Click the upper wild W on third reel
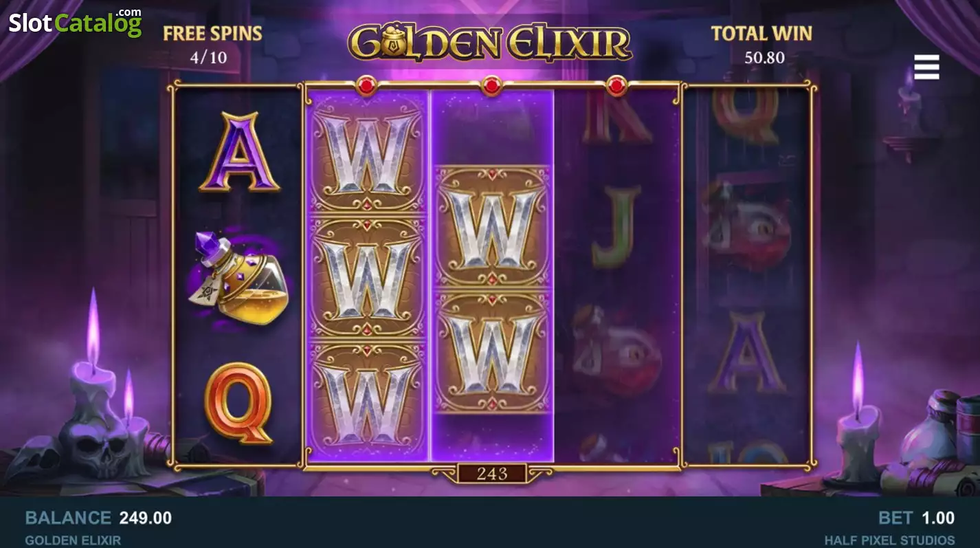The width and height of the screenshot is (980, 548). pos(492,226)
